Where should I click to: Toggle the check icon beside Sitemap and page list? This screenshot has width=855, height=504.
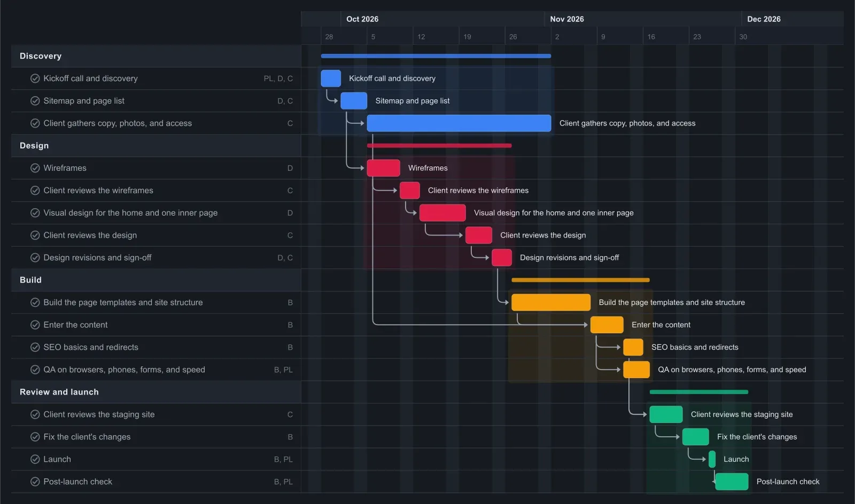[x=35, y=101]
